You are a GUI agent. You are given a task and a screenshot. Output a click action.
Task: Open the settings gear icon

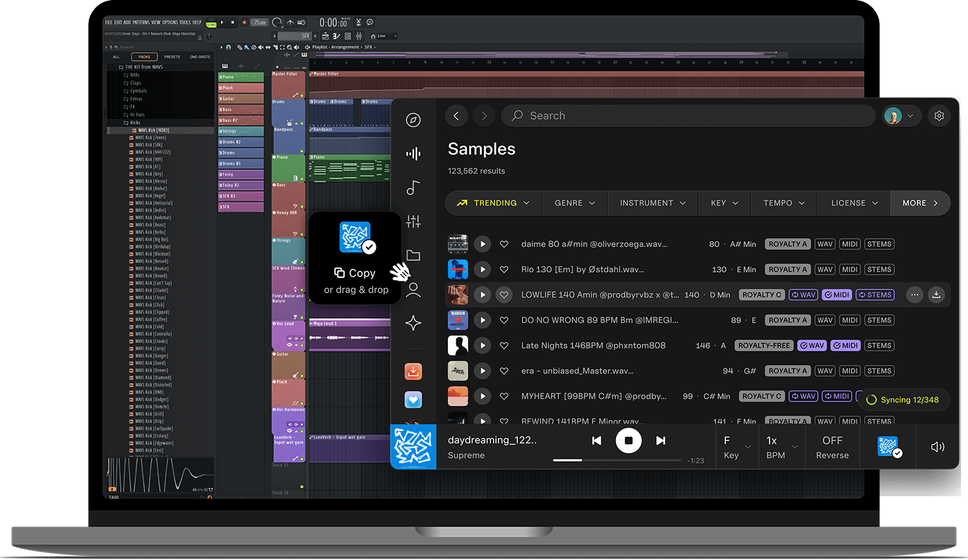939,116
